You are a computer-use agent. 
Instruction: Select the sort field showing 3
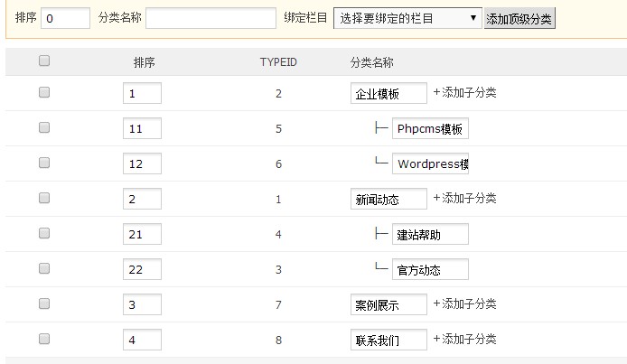click(142, 304)
